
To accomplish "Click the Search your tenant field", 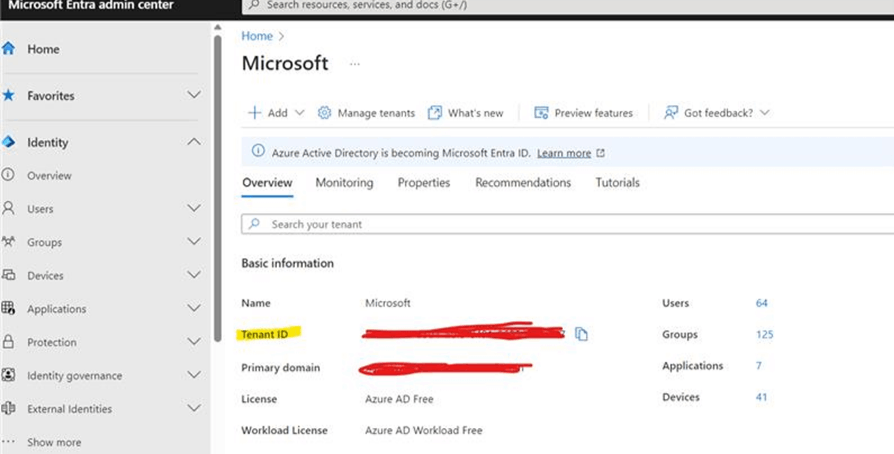I will pyautogui.click(x=568, y=224).
